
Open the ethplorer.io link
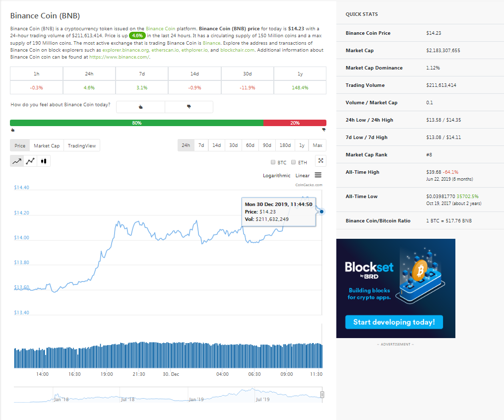tap(195, 50)
